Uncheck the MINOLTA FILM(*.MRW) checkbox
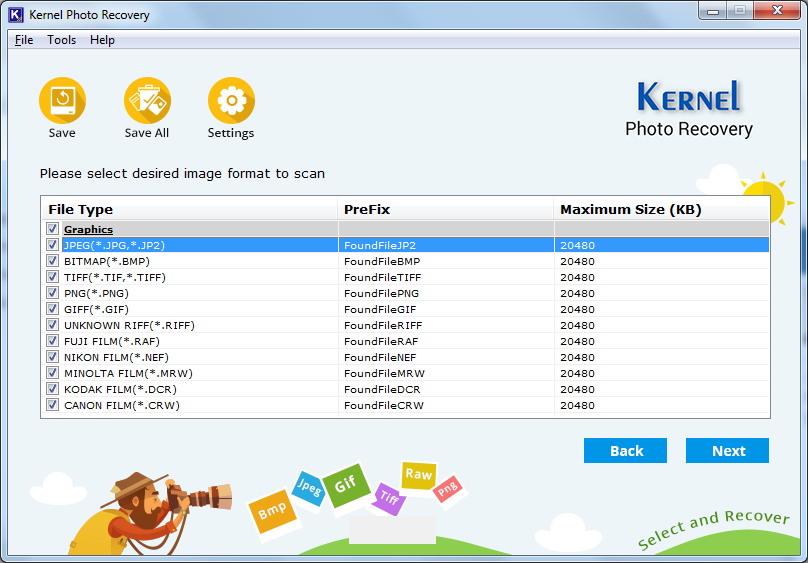The height and width of the screenshot is (563, 808). (x=52, y=372)
